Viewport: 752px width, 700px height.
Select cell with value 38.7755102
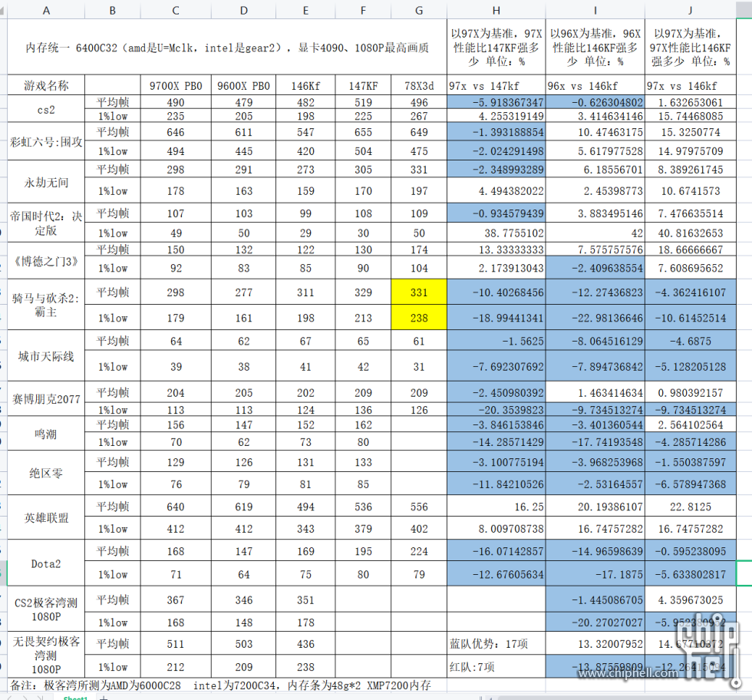pyautogui.click(x=496, y=233)
